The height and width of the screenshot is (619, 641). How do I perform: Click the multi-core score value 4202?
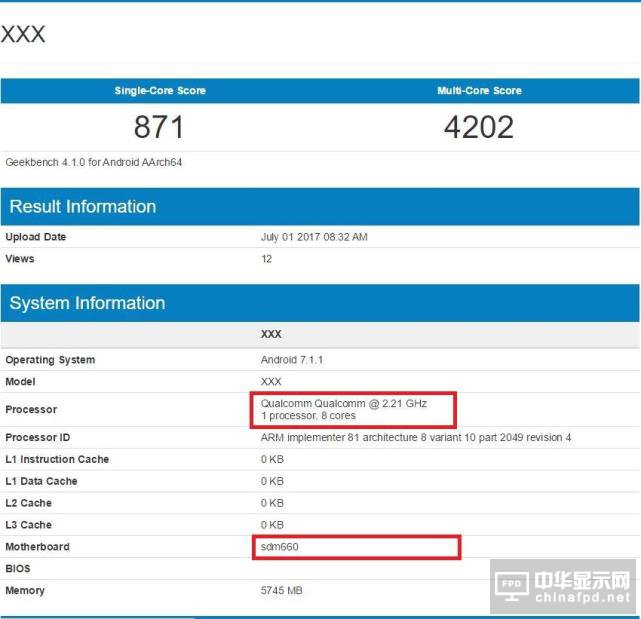click(479, 127)
